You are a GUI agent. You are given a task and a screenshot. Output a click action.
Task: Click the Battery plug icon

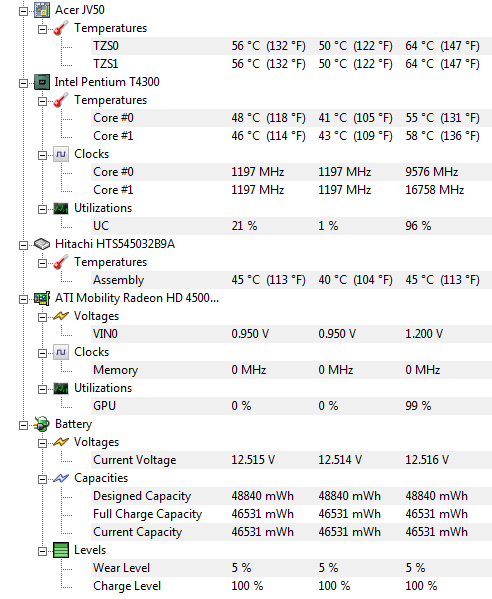pyautogui.click(x=42, y=424)
